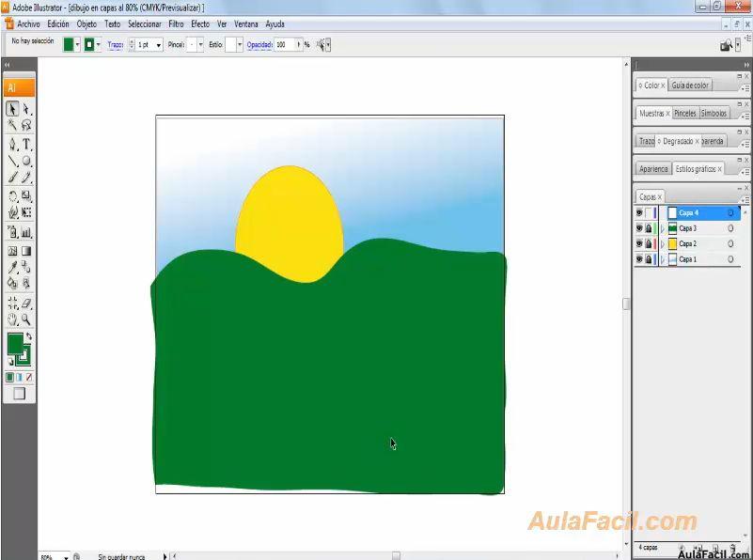Viewport: 753px width, 560px height.
Task: Set paint mode to None (red slash)
Action: [29, 377]
